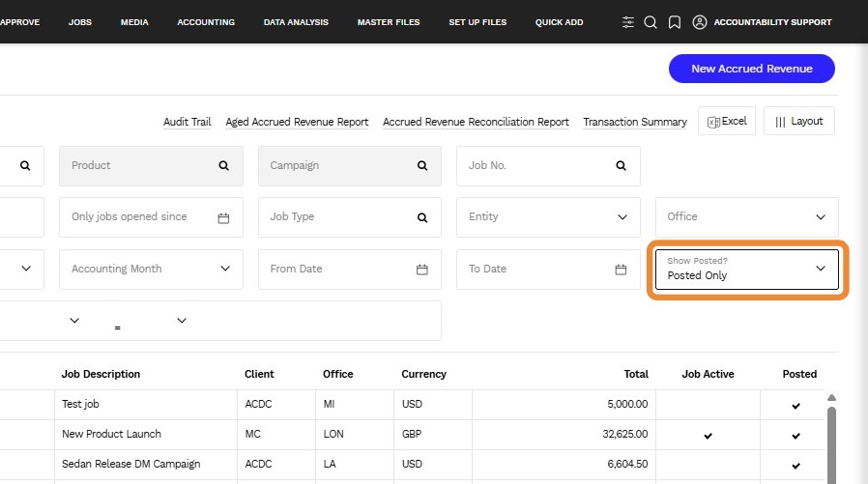Click the Total column header
The height and width of the screenshot is (484, 868).
click(x=636, y=374)
